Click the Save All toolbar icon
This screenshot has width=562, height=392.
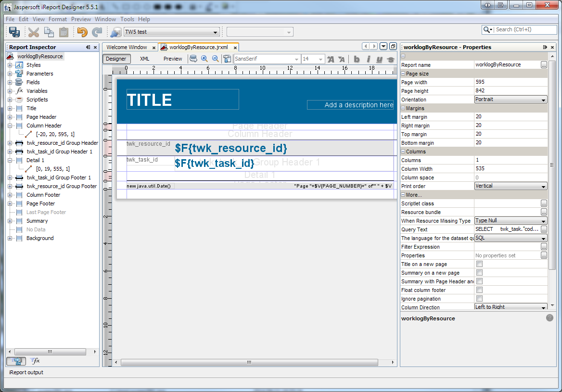(x=14, y=32)
